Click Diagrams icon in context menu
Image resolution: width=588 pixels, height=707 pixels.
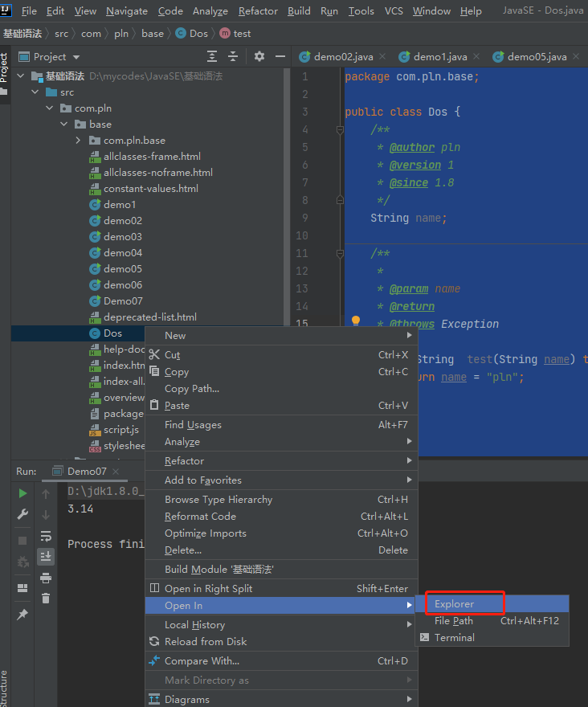point(154,699)
